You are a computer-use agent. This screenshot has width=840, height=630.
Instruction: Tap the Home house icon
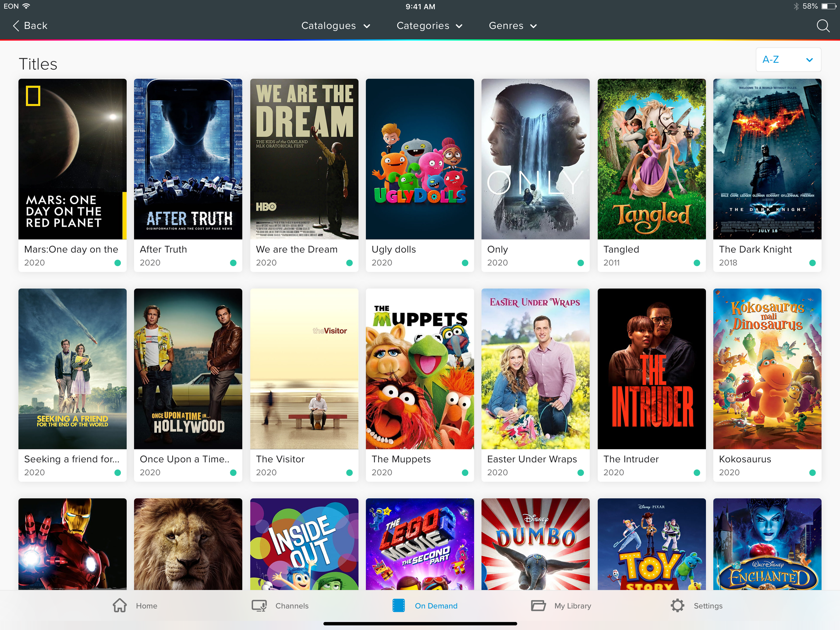120,605
